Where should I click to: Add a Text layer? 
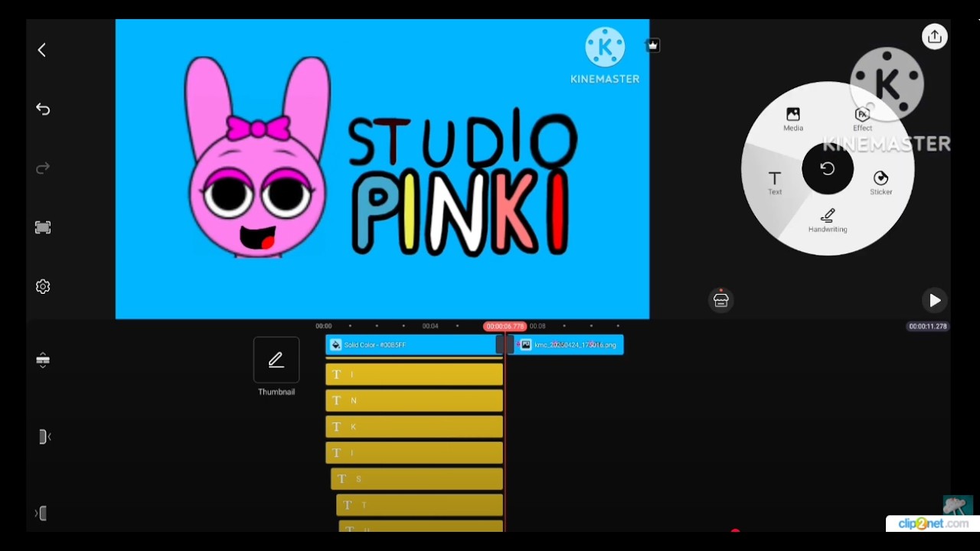point(775,183)
